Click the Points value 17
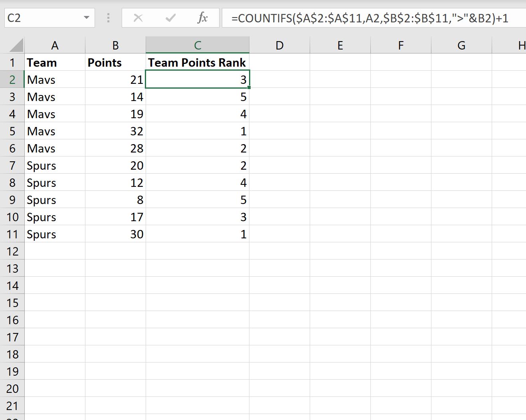526x420 pixels. coord(115,217)
